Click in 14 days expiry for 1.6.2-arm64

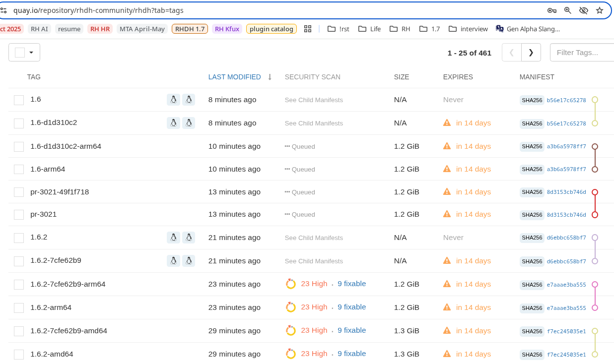coord(474,307)
